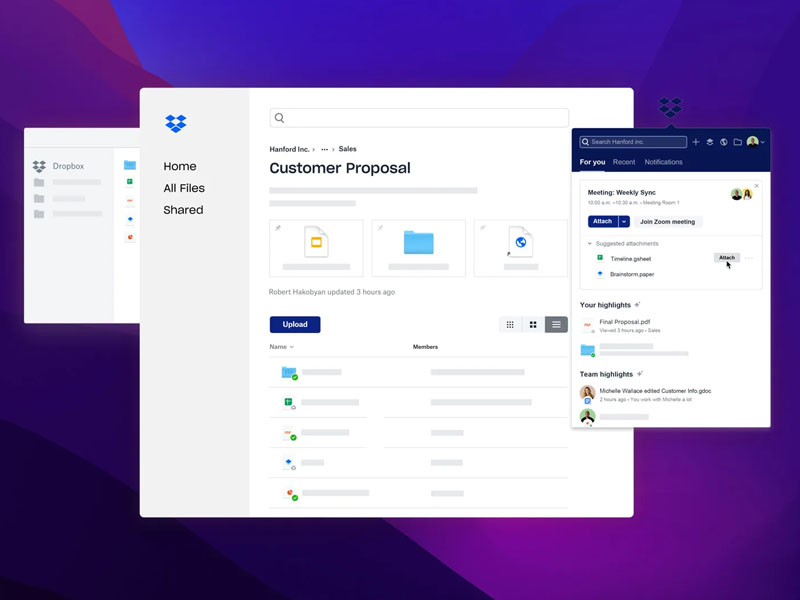The width and height of the screenshot is (800, 600).
Task: Click the plus icon in tray panel header
Action: [695, 142]
